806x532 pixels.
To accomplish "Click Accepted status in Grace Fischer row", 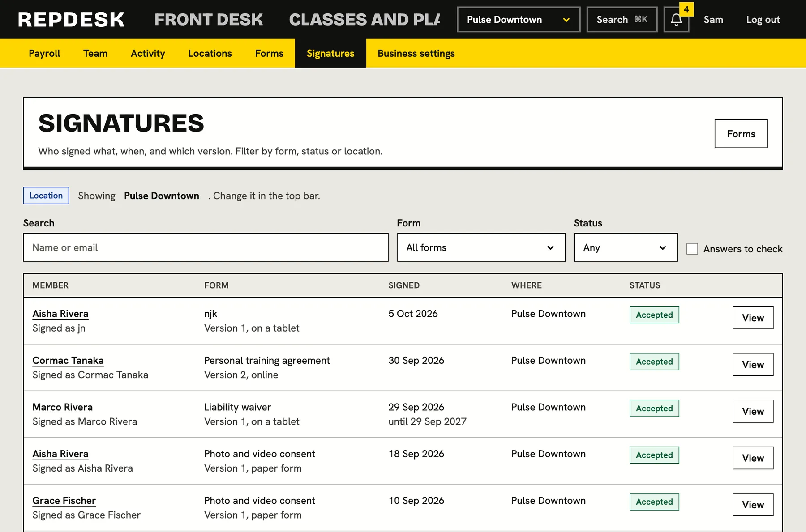I will pos(654,502).
